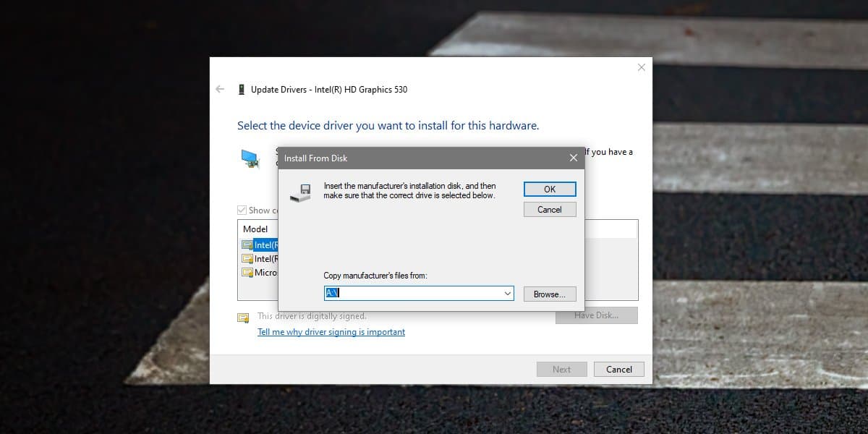Screen dimensions: 868x434
Task: Click the 'Copy manufacturer's files from:' label
Action: 375,276
